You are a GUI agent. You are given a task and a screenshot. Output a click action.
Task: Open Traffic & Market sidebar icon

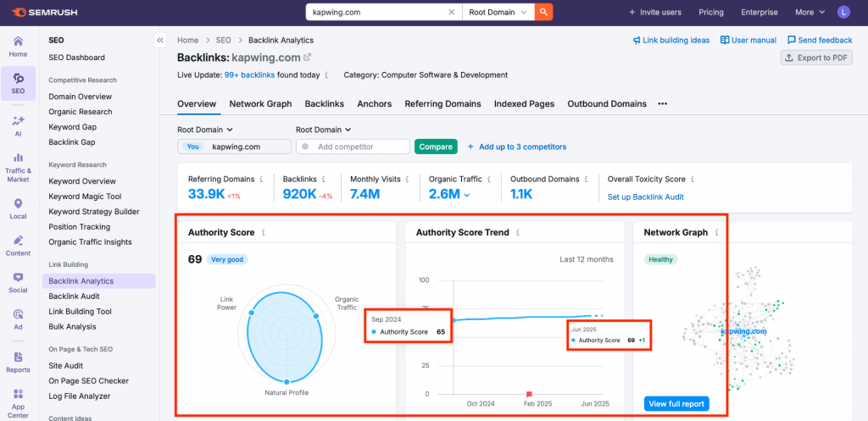point(19,167)
